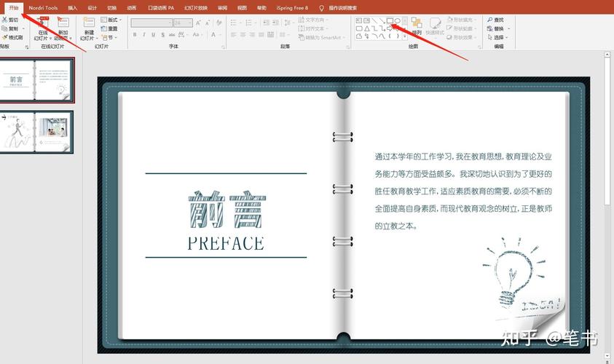The width and height of the screenshot is (614, 364).
Task: Click the justify text icon
Action: pos(261,35)
